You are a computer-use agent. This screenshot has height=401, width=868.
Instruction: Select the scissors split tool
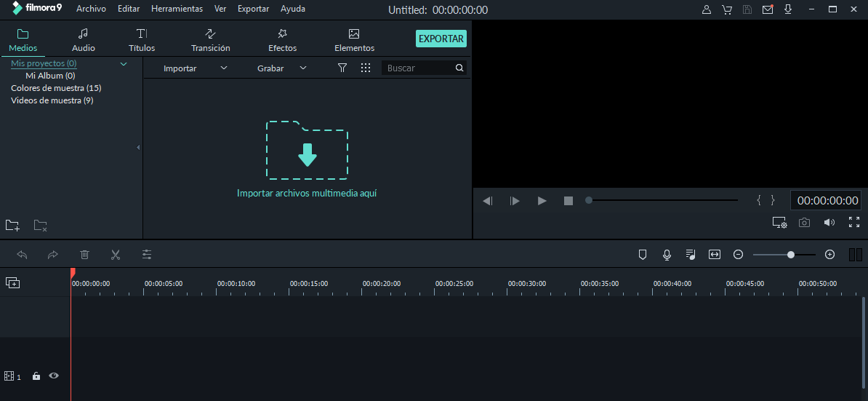coord(116,255)
